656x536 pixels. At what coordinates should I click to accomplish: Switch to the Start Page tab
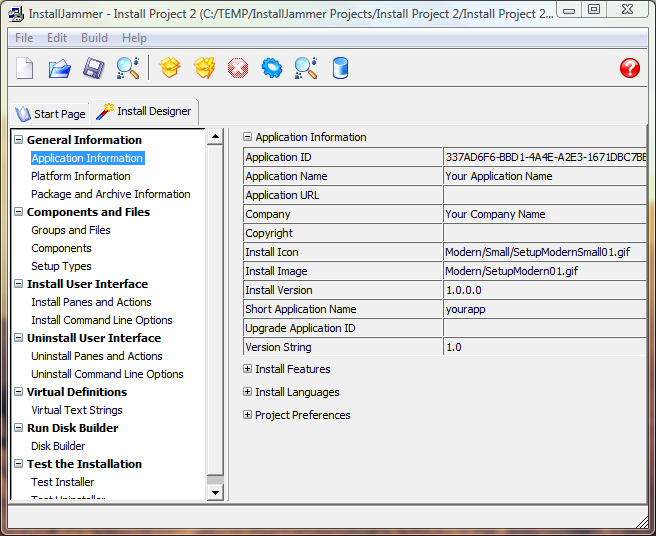(x=50, y=114)
